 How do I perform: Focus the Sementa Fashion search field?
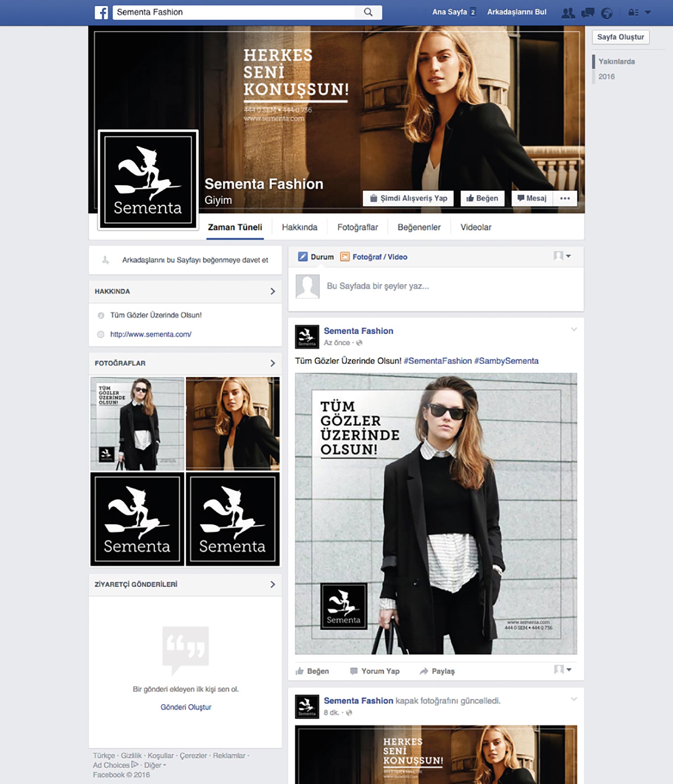point(234,12)
